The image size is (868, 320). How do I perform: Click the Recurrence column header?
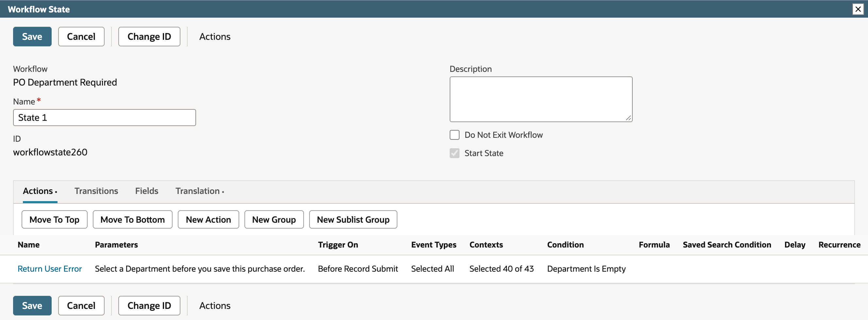pyautogui.click(x=839, y=245)
